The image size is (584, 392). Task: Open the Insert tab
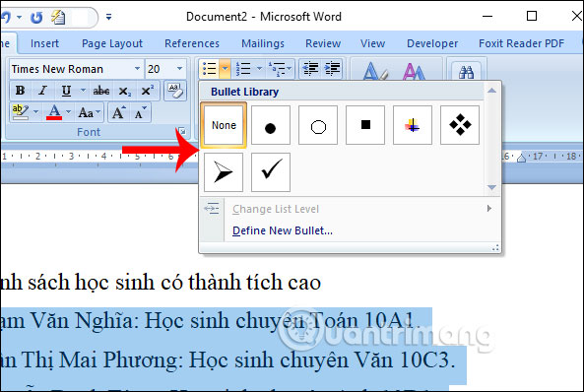click(44, 43)
